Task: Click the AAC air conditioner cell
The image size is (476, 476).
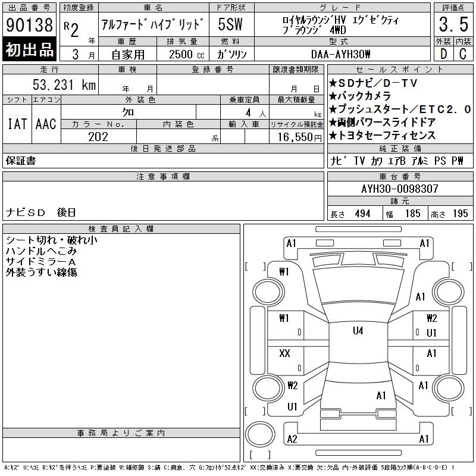Action: [x=46, y=124]
